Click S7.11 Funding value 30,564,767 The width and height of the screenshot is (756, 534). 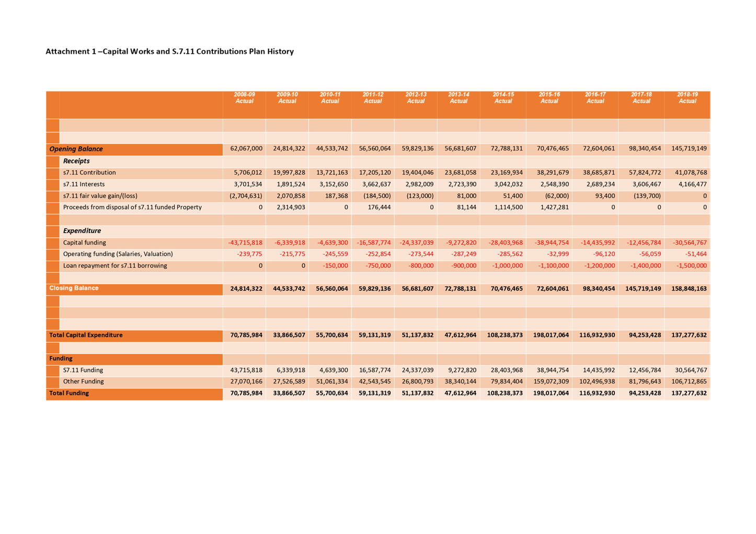pyautogui.click(x=691, y=370)
